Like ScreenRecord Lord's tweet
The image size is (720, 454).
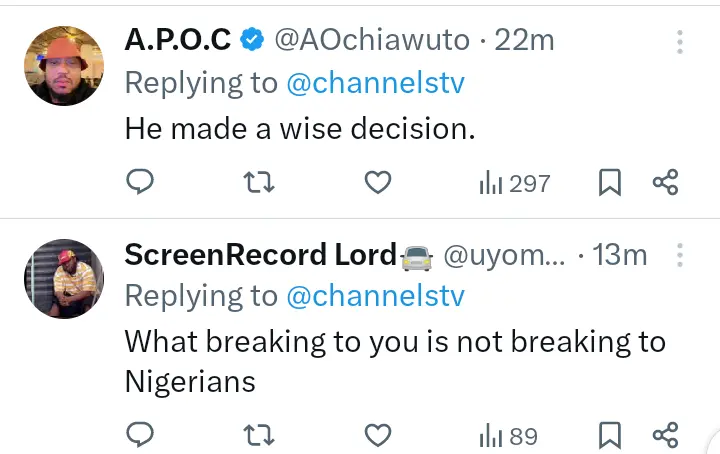(377, 435)
